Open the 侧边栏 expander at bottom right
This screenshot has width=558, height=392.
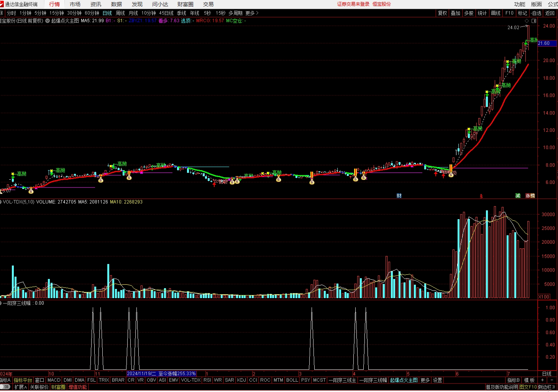click(x=548, y=387)
